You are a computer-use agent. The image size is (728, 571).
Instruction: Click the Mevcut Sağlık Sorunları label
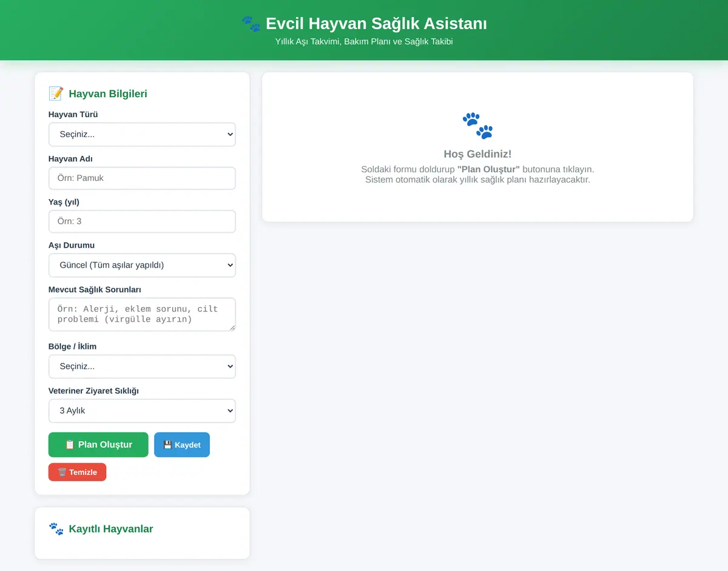tap(95, 289)
